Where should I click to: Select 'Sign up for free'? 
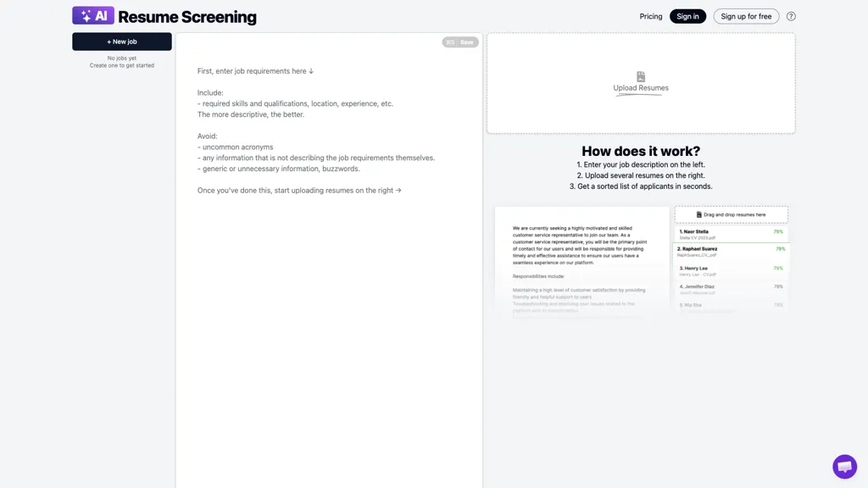746,15
